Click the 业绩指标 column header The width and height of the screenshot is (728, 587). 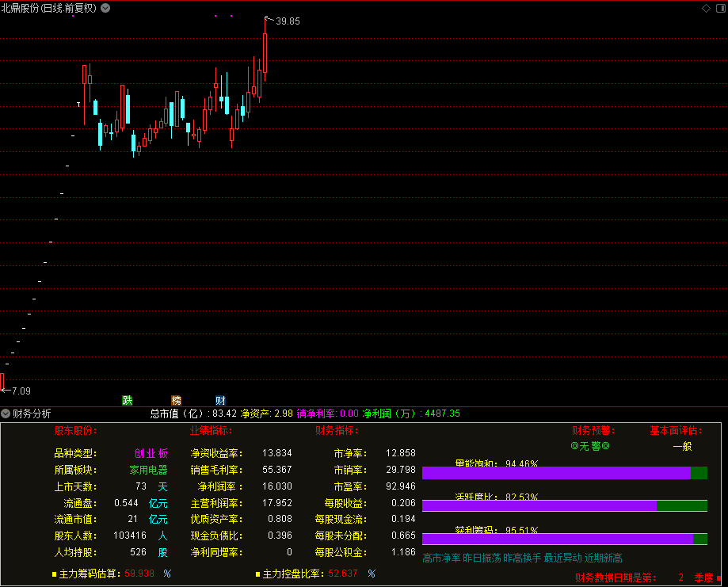(x=212, y=430)
